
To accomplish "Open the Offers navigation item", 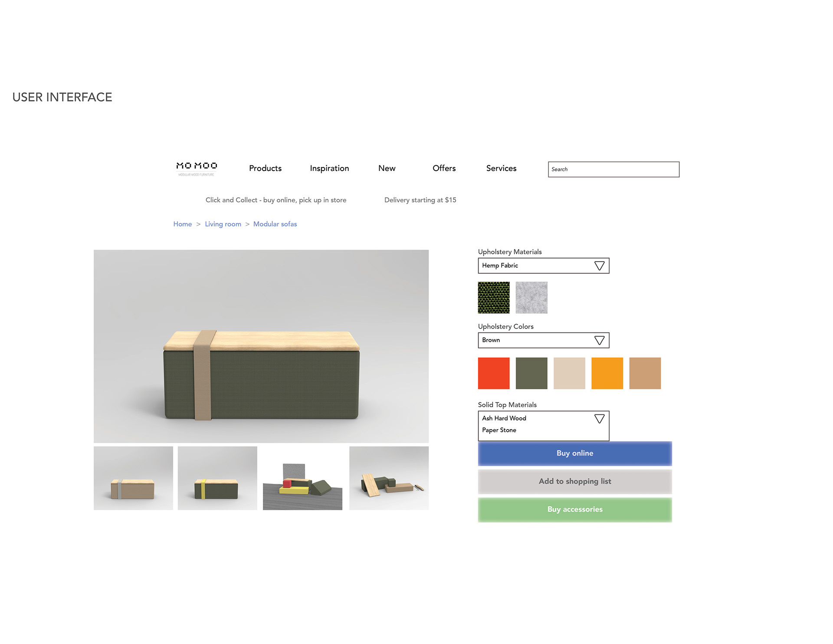I will click(444, 168).
